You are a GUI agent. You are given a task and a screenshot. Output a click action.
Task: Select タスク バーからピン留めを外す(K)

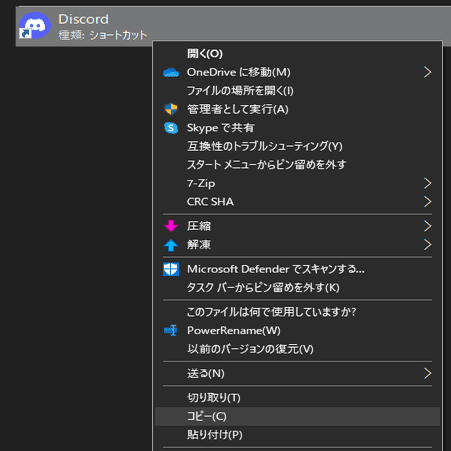click(297, 288)
